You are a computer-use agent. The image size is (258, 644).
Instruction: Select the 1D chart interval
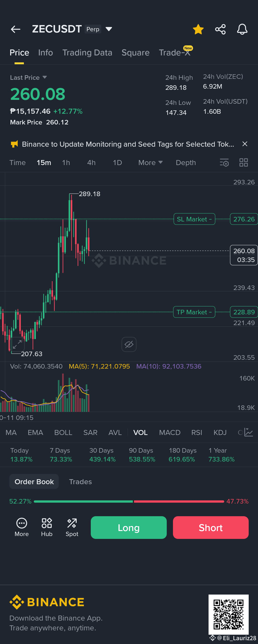[117, 163]
